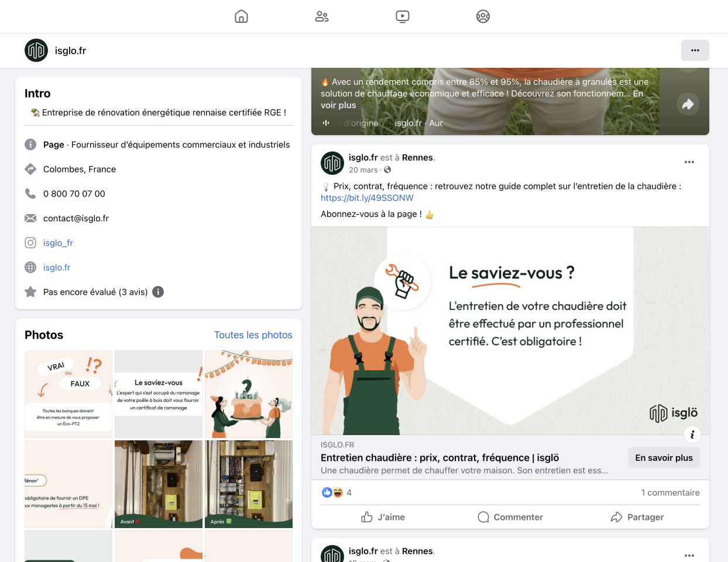Click Commenter on the chaudière post
The width and height of the screenshot is (728, 562).
point(510,517)
